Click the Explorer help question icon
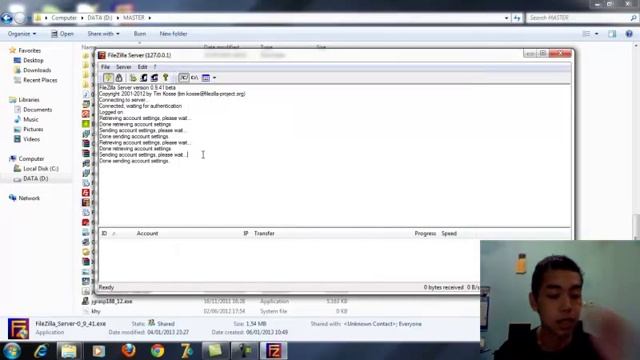The image size is (640, 360). [x=629, y=34]
